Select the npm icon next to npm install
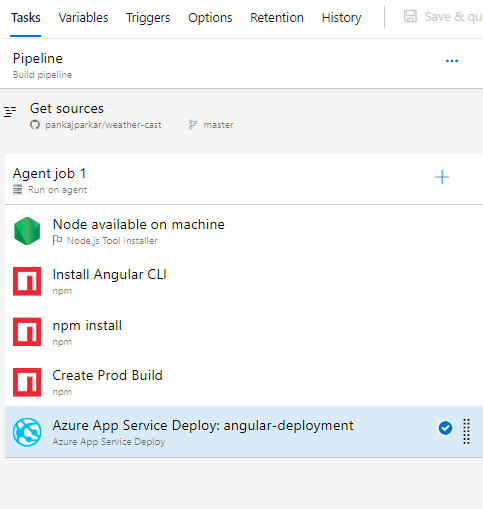This screenshot has height=509, width=483. (x=27, y=332)
